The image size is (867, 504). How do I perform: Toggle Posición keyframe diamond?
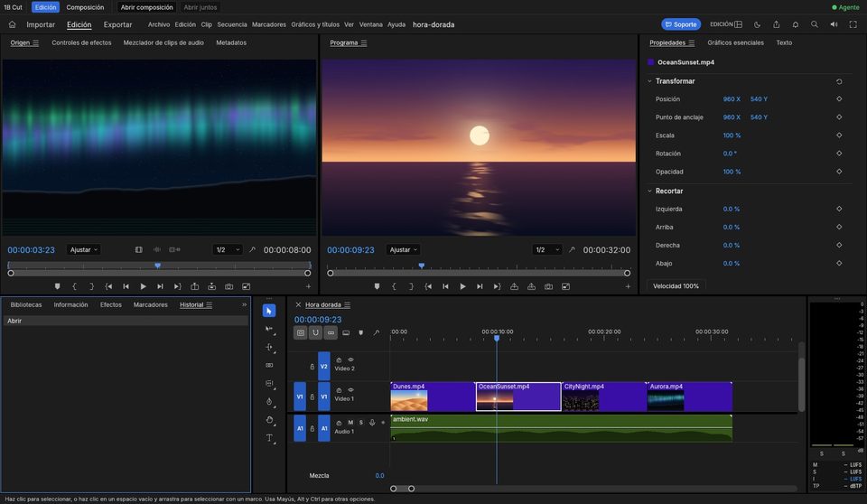[839, 99]
